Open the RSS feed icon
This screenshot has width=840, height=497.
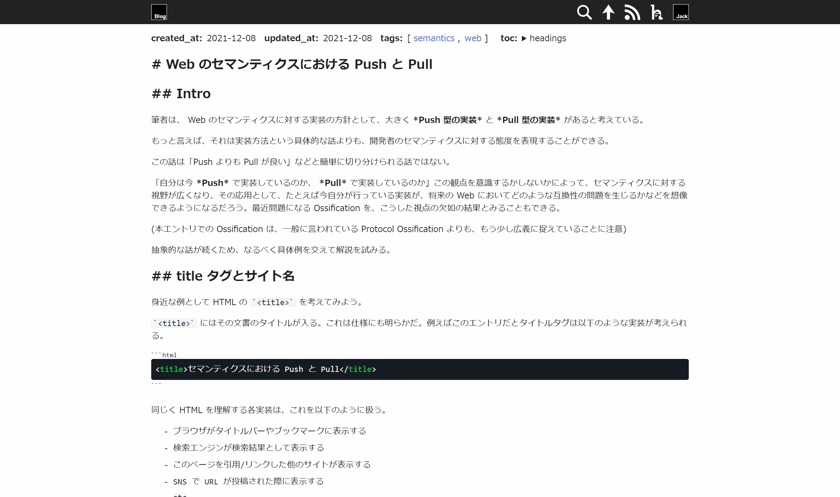coord(632,12)
